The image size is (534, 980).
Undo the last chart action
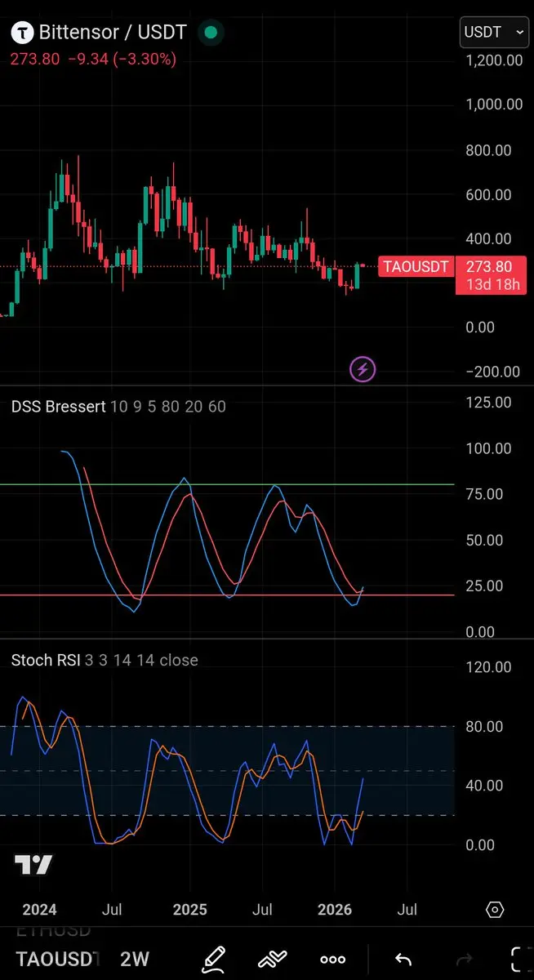click(403, 959)
